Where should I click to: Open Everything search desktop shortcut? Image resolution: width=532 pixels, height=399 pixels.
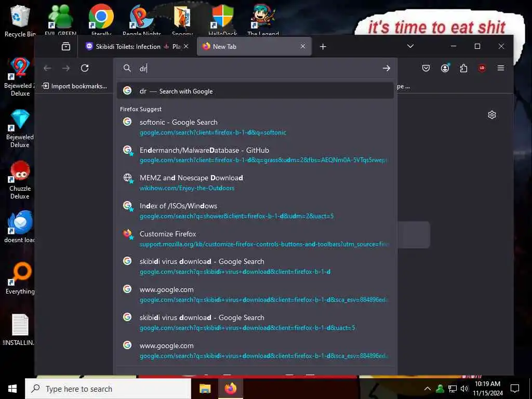click(20, 278)
